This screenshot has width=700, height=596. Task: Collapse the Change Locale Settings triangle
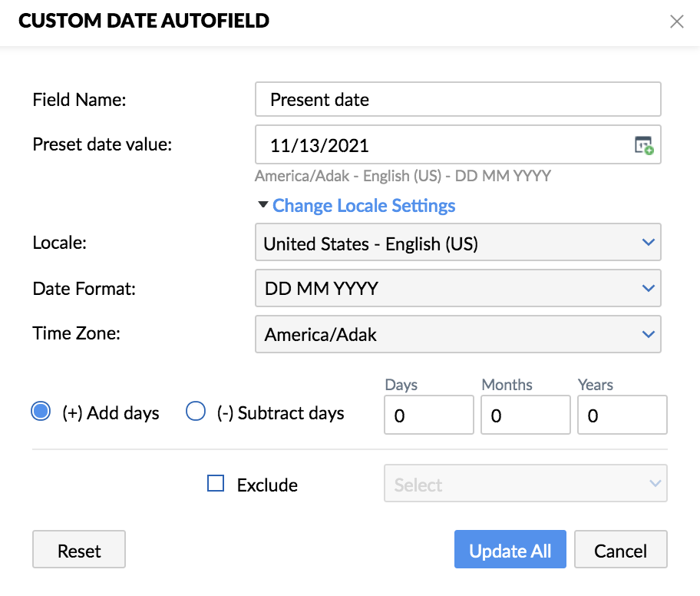tap(263, 205)
